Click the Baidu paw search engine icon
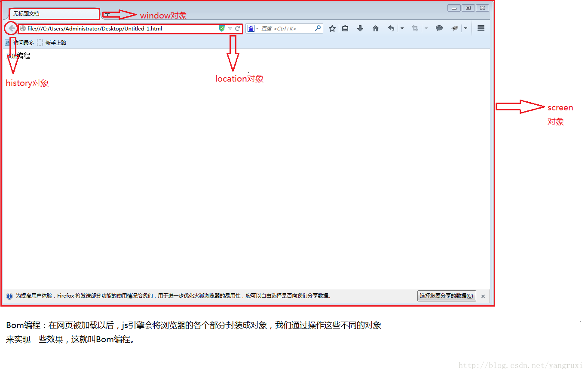 (251, 28)
